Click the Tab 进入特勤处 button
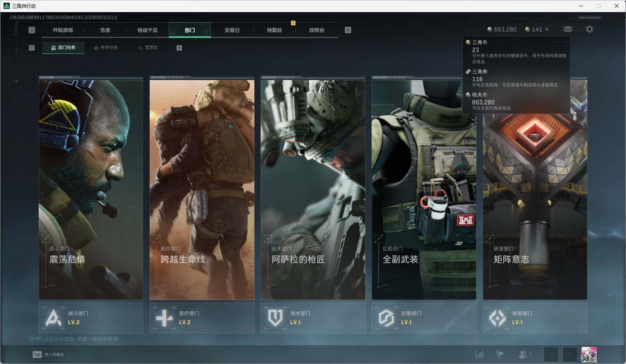 coord(48,354)
